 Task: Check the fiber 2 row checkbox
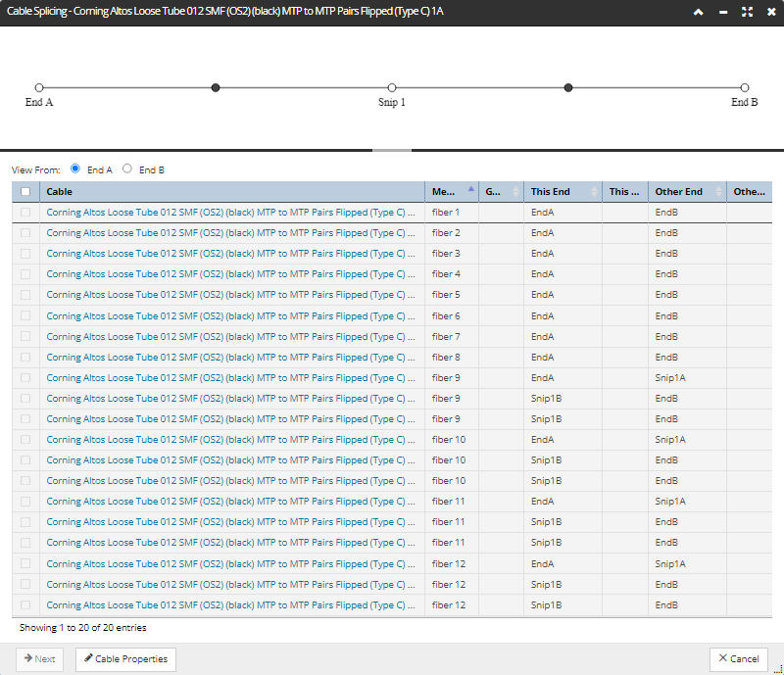coord(25,233)
